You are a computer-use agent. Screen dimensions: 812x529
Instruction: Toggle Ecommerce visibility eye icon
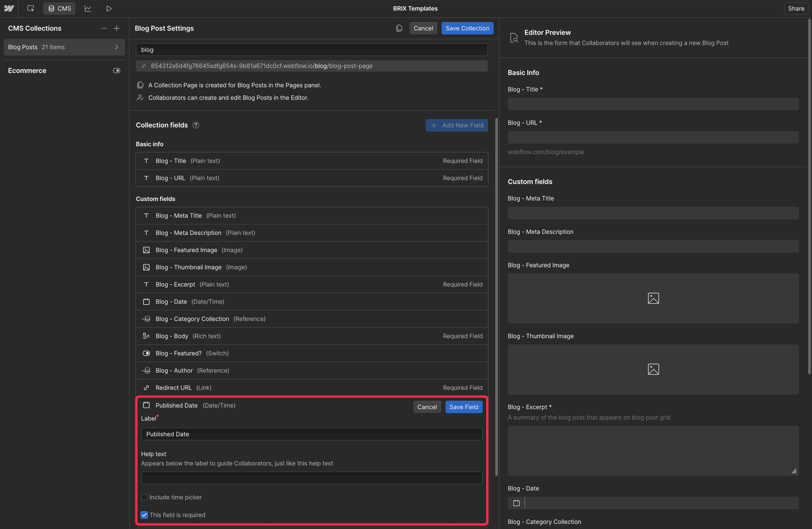[117, 71]
